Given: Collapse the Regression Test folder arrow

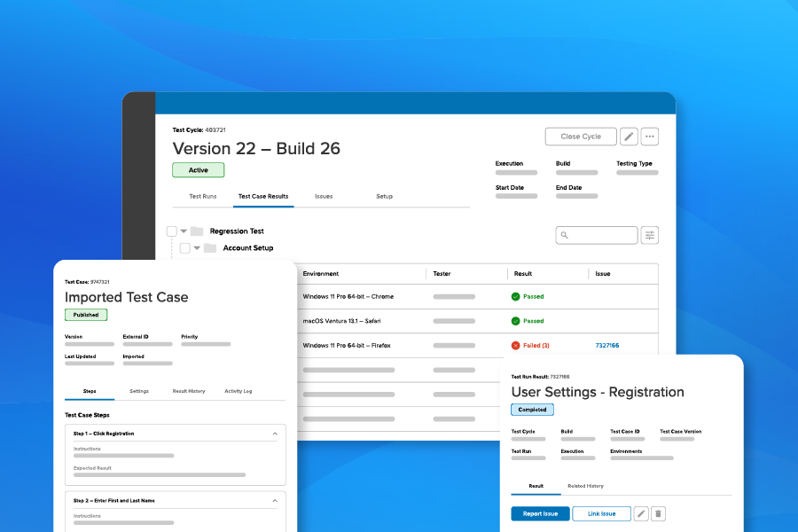Looking at the screenshot, I should pos(184,231).
